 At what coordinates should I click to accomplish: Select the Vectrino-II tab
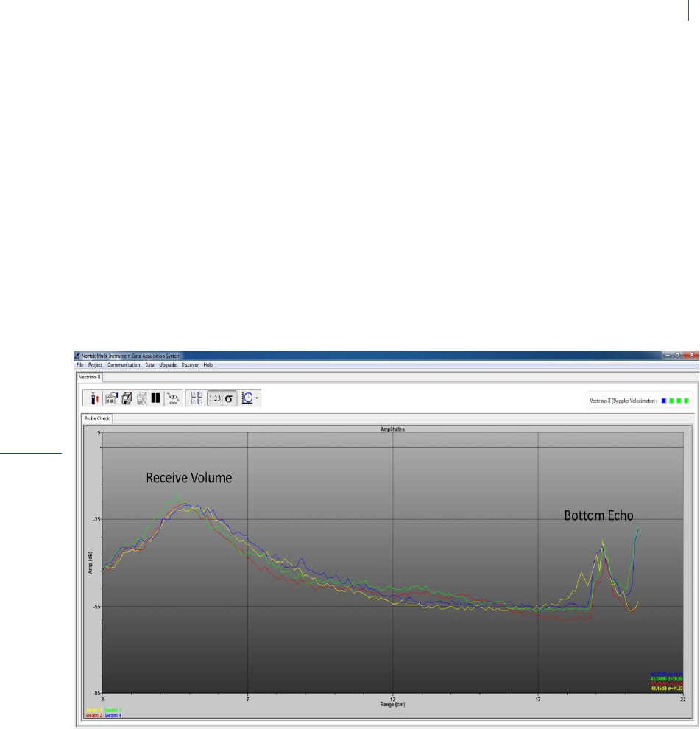pyautogui.click(x=90, y=377)
